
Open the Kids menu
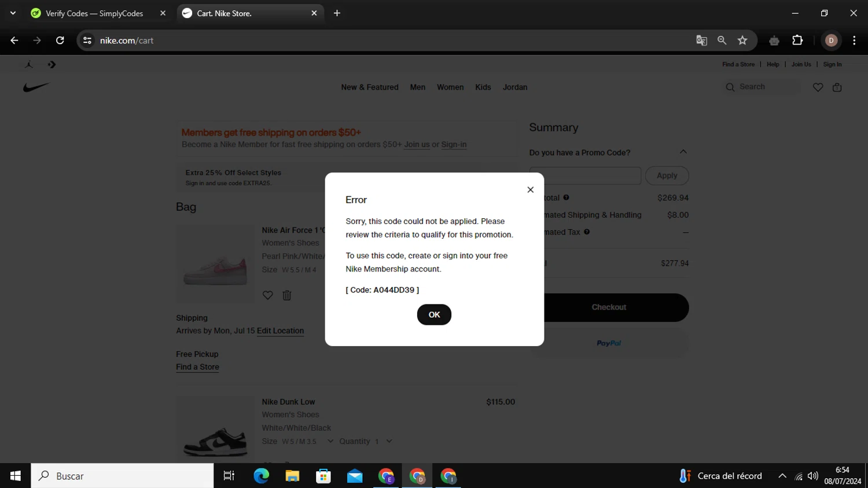pos(483,87)
